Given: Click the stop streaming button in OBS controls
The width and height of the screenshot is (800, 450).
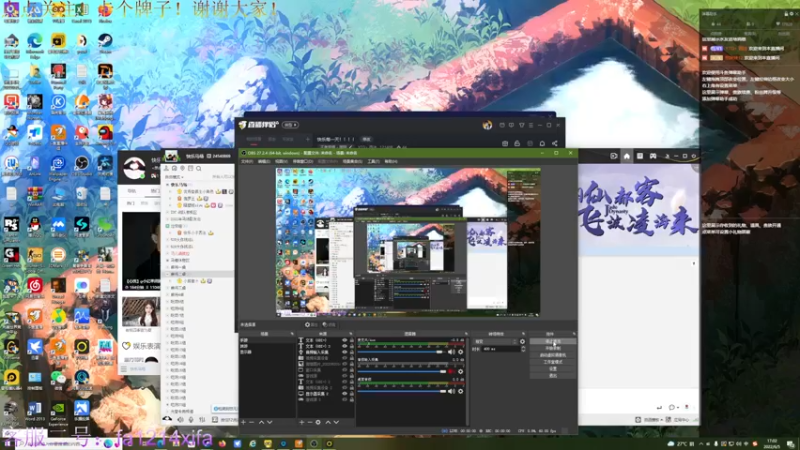Looking at the screenshot, I should (x=553, y=341).
